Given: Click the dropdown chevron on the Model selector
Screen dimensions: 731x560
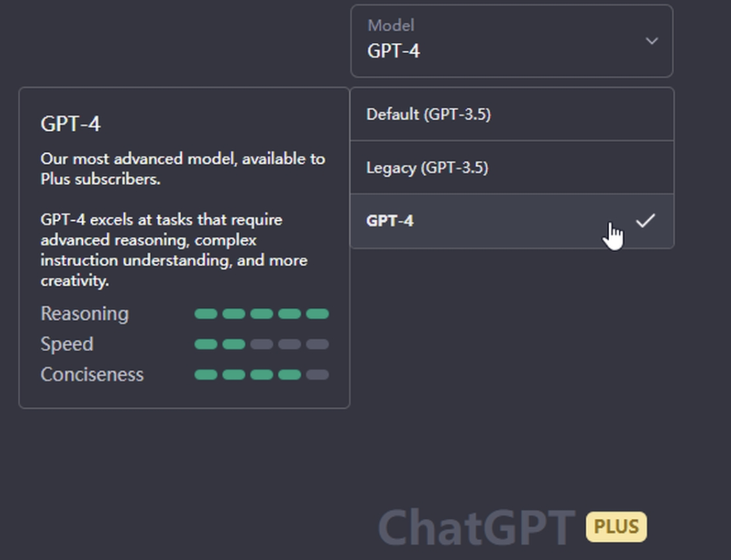Looking at the screenshot, I should [652, 41].
